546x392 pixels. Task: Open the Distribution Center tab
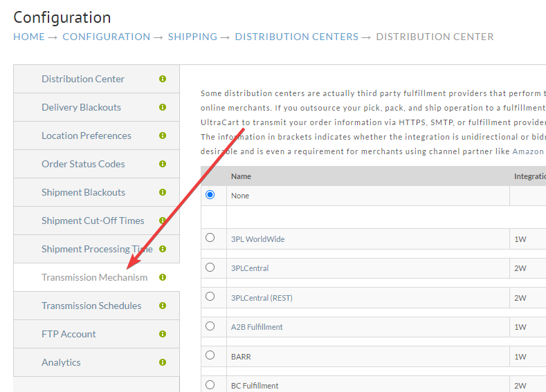[96, 79]
